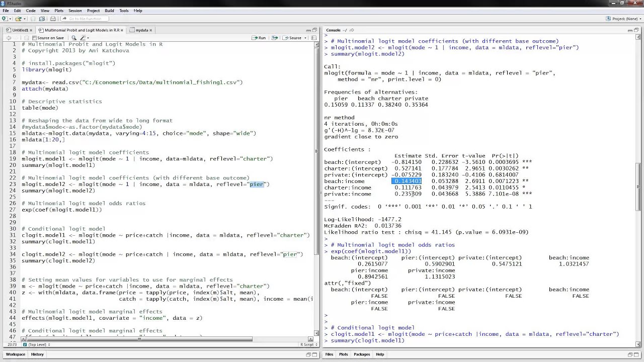Click the Save All documents icon

[x=42, y=19]
